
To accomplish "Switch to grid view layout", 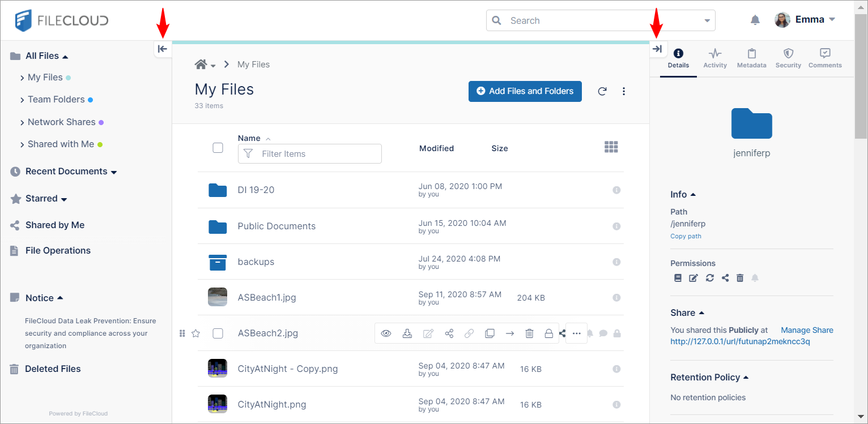I will (611, 147).
